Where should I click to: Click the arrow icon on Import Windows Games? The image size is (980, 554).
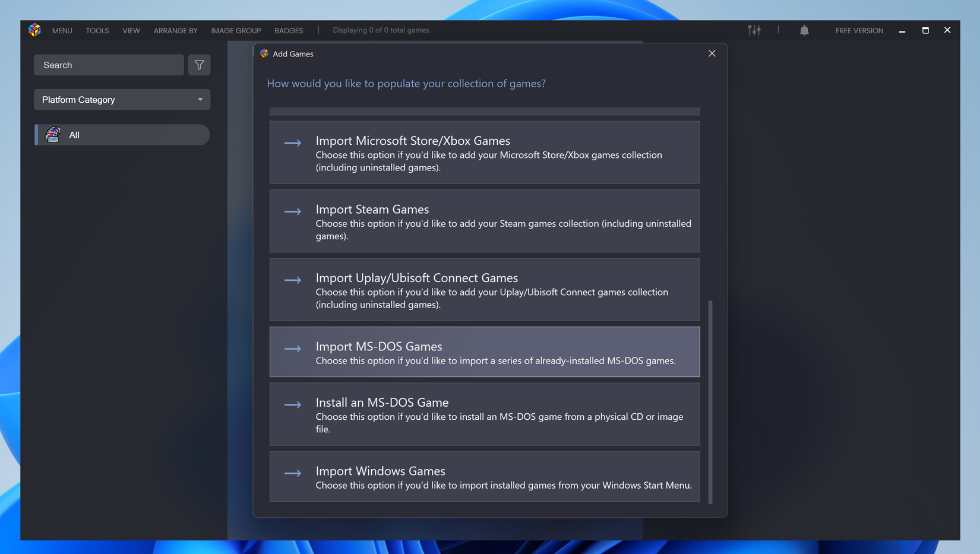point(293,473)
